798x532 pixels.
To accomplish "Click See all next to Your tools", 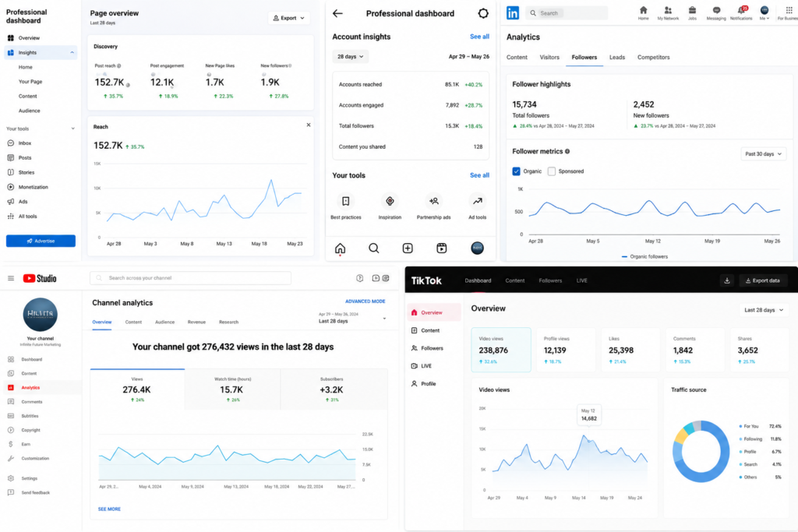I will (479, 175).
